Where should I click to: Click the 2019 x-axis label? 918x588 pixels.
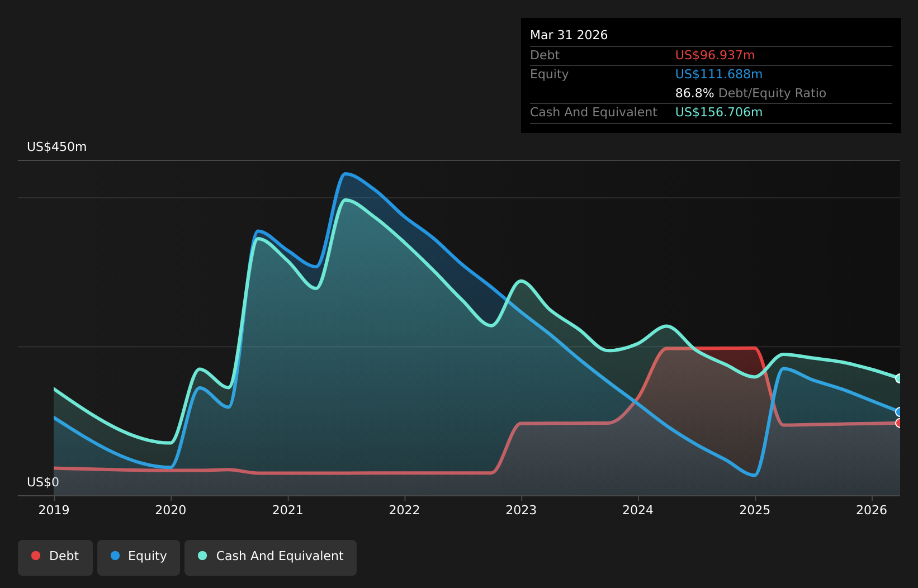pyautogui.click(x=54, y=510)
